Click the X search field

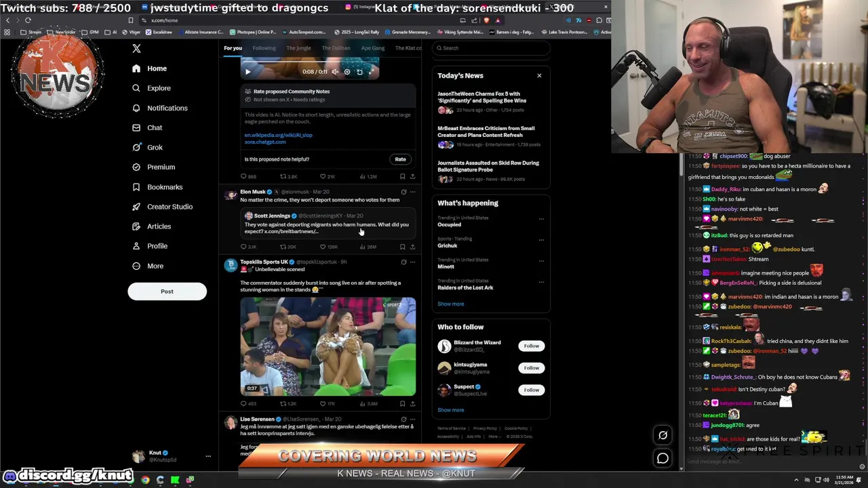click(x=491, y=48)
